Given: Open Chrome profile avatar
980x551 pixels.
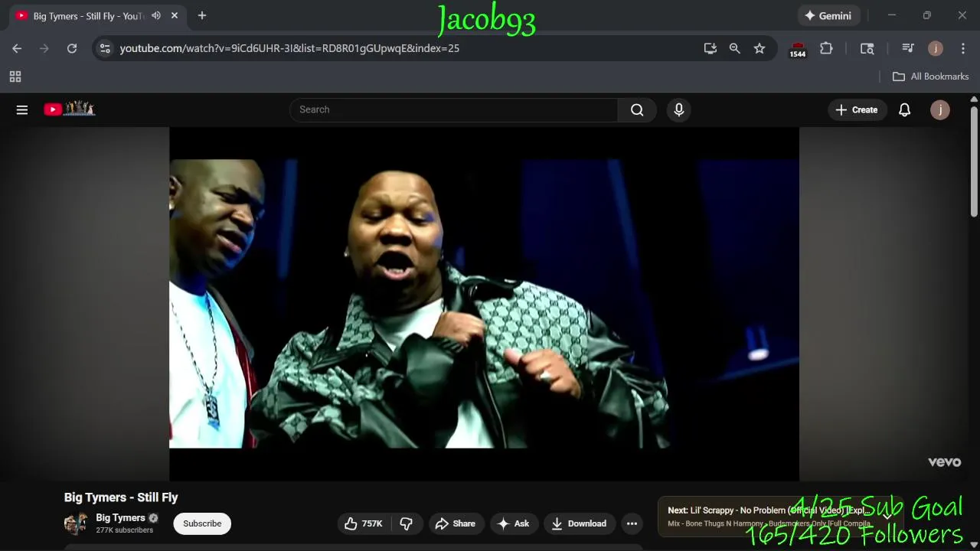Looking at the screenshot, I should (x=936, y=48).
